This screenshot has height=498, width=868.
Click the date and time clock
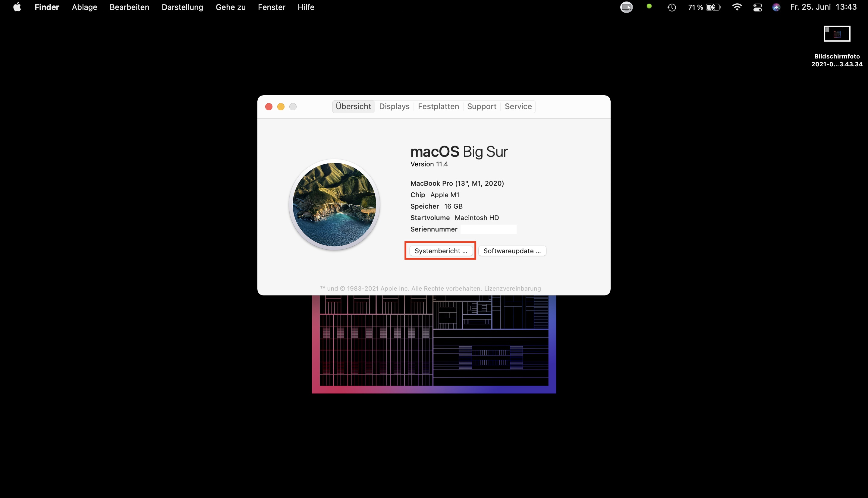(x=823, y=7)
